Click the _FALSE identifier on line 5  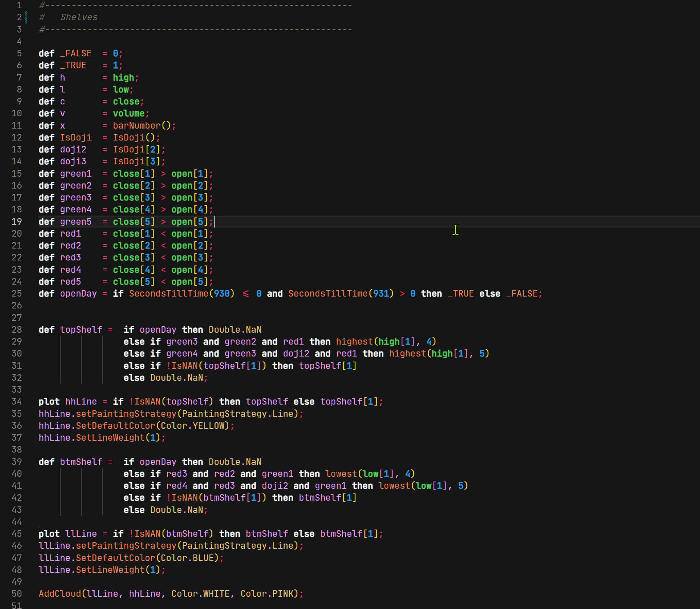point(75,53)
